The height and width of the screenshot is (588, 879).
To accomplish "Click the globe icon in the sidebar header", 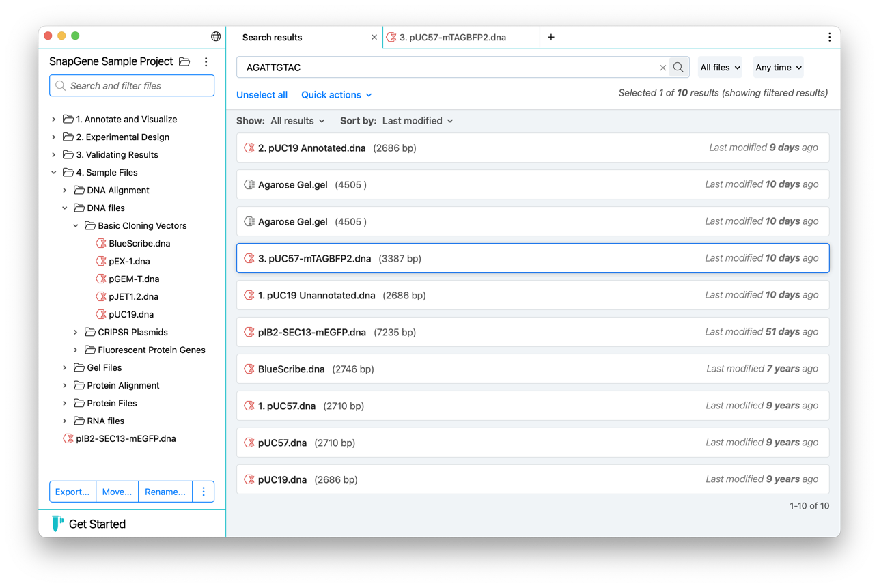I will (x=216, y=36).
